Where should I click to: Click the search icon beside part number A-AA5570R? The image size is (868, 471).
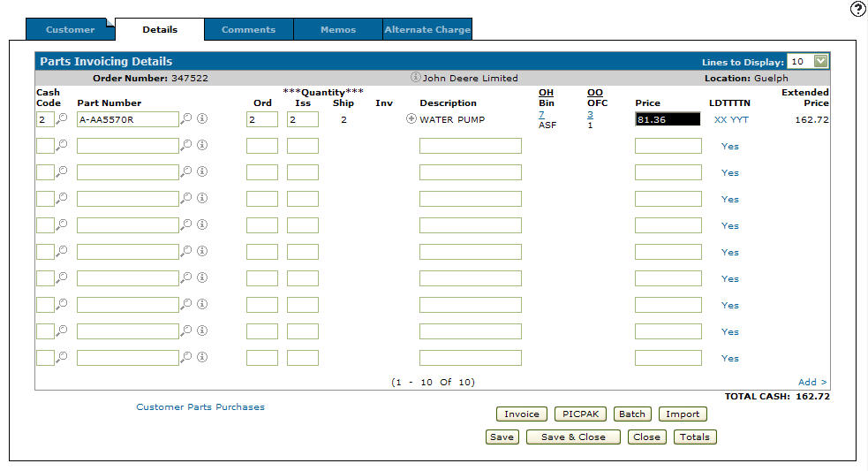coord(186,118)
